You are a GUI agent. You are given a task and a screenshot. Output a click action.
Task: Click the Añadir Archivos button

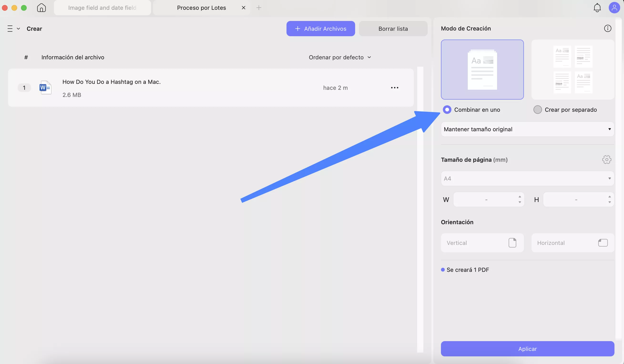(320, 29)
